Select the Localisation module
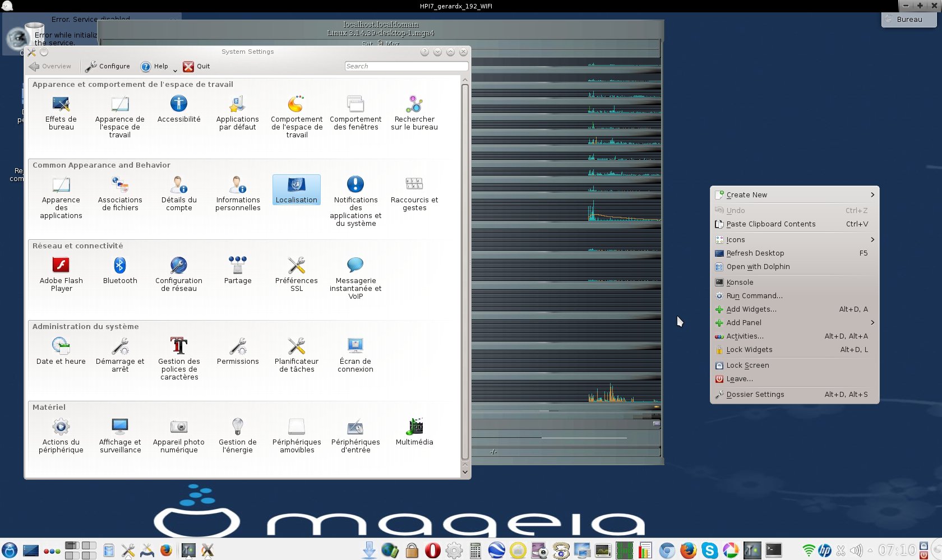 click(297, 190)
